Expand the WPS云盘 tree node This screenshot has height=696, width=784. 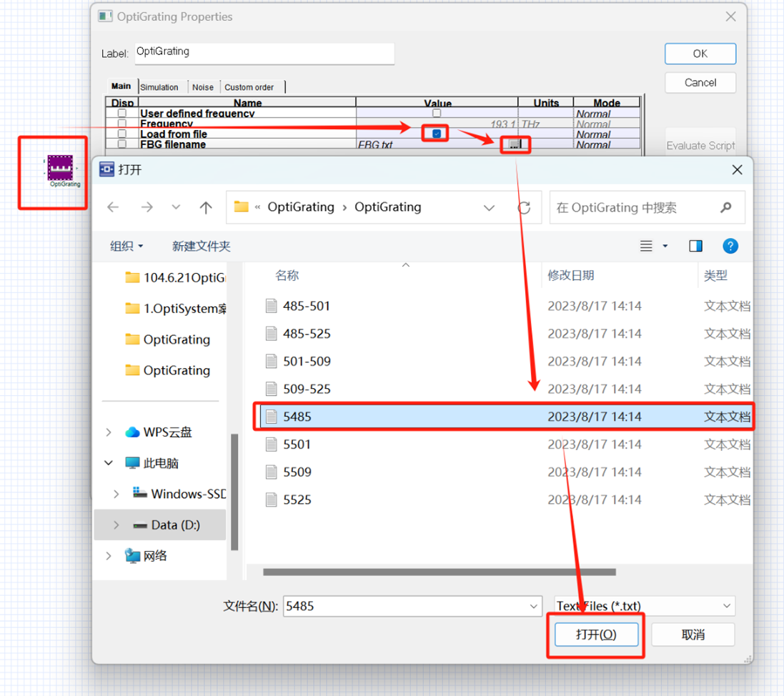click(x=109, y=432)
